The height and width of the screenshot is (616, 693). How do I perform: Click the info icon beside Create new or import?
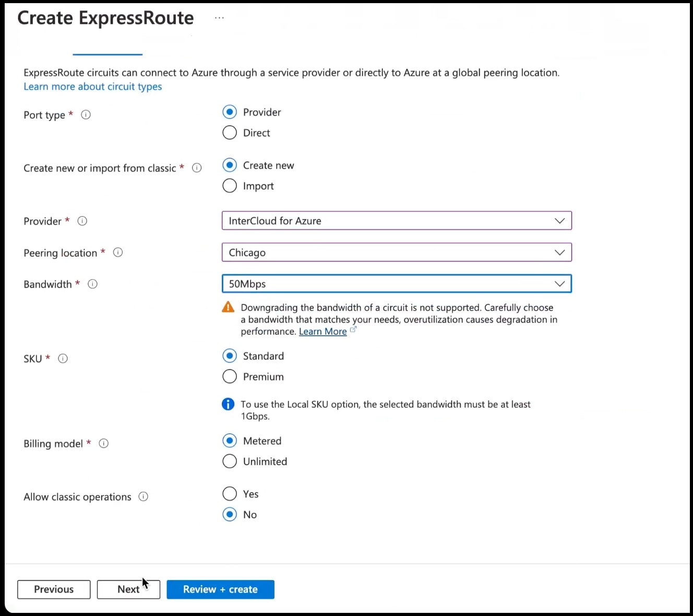pyautogui.click(x=197, y=168)
